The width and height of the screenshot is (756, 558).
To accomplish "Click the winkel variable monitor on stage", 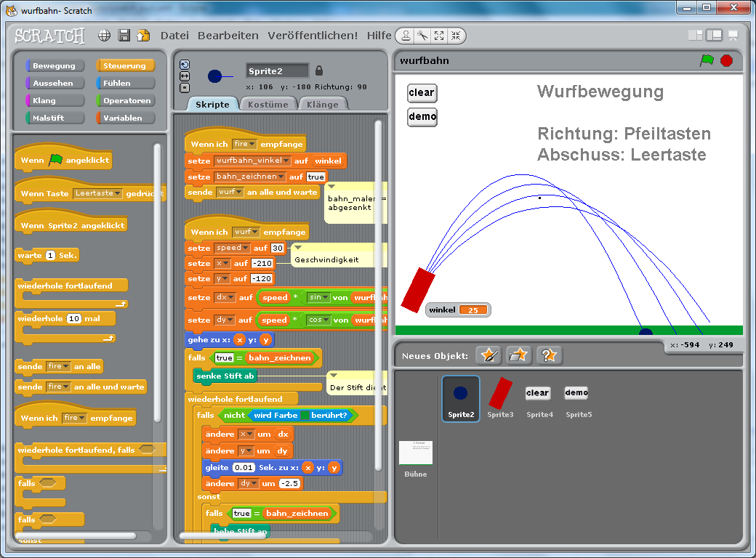I will coord(458,310).
